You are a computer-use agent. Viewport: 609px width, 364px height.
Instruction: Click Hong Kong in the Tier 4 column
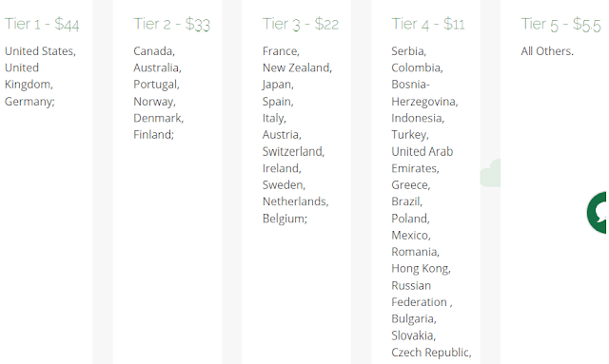pyautogui.click(x=421, y=269)
